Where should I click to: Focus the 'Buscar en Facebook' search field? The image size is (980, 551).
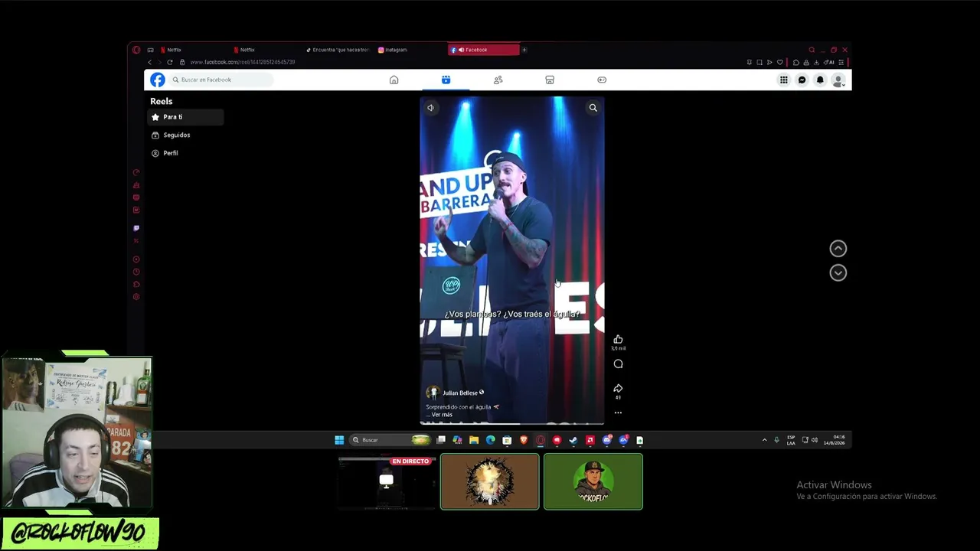222,80
